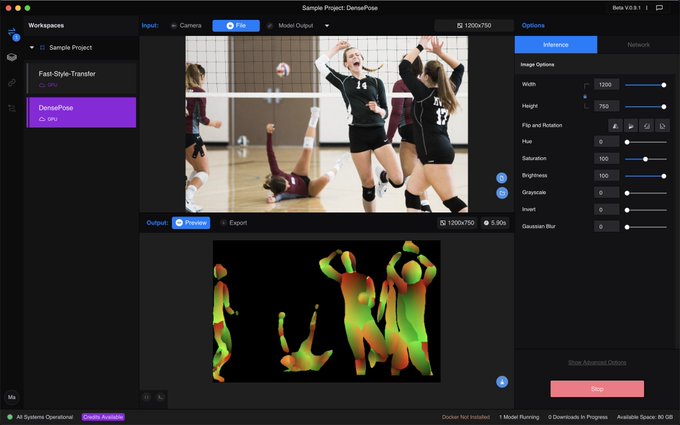The width and height of the screenshot is (680, 425).
Task: Click the Docker Not Installed status
Action: click(466, 417)
